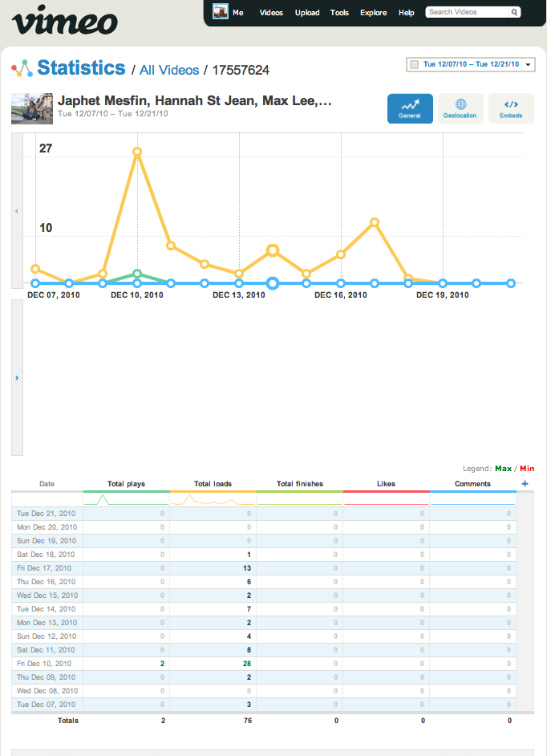The width and height of the screenshot is (547, 756).
Task: Open the date range dropdown arrow
Action: (529, 65)
